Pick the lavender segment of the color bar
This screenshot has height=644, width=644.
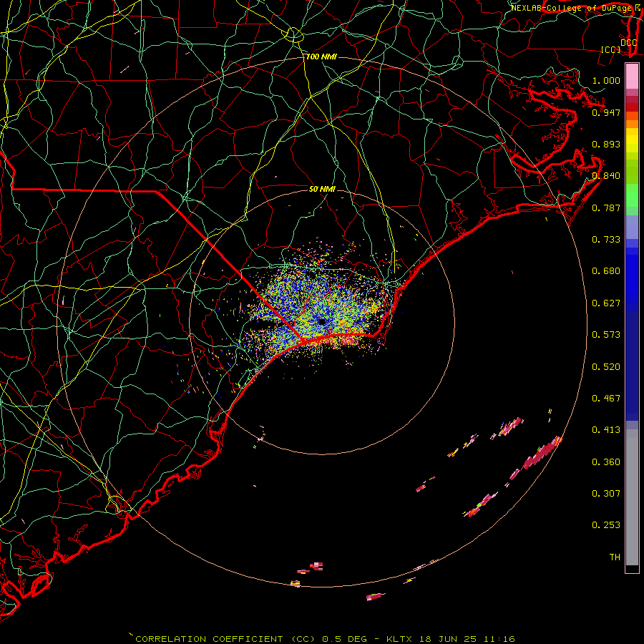click(x=632, y=228)
